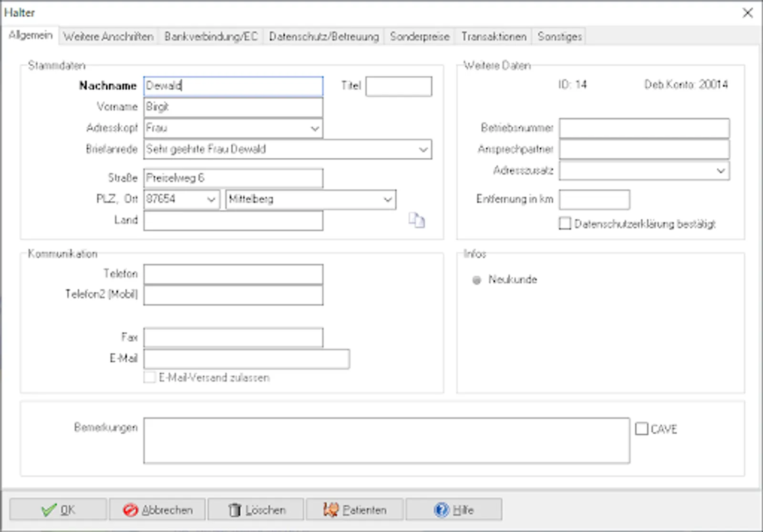Check Datenschutzerklärung bestätigt box

tap(565, 224)
